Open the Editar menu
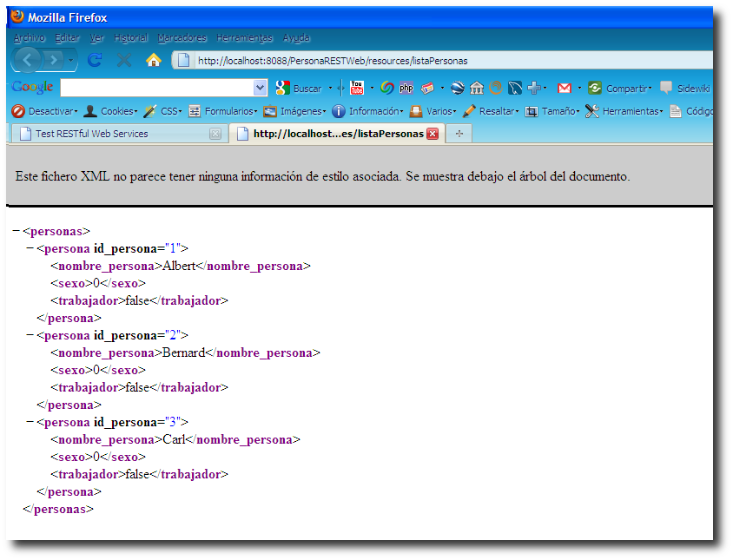Screen dimensions: 733x560 pyautogui.click(x=68, y=37)
